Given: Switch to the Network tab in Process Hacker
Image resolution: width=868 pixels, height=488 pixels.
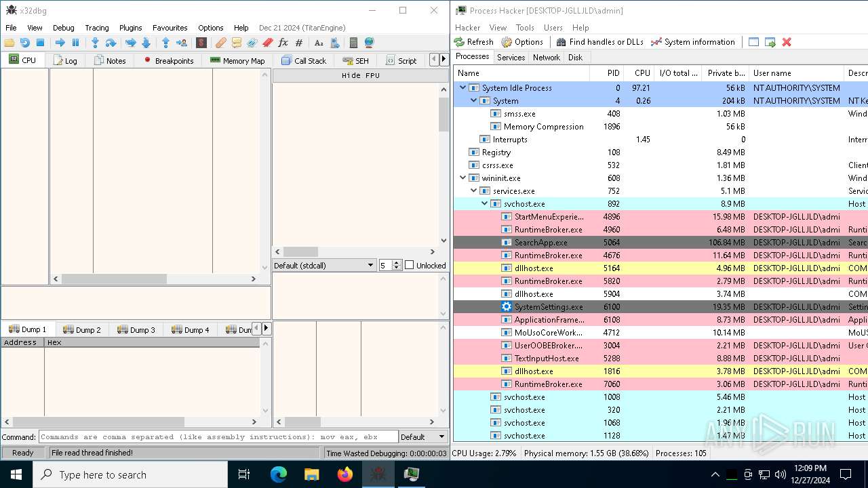Looking at the screenshot, I should 546,58.
